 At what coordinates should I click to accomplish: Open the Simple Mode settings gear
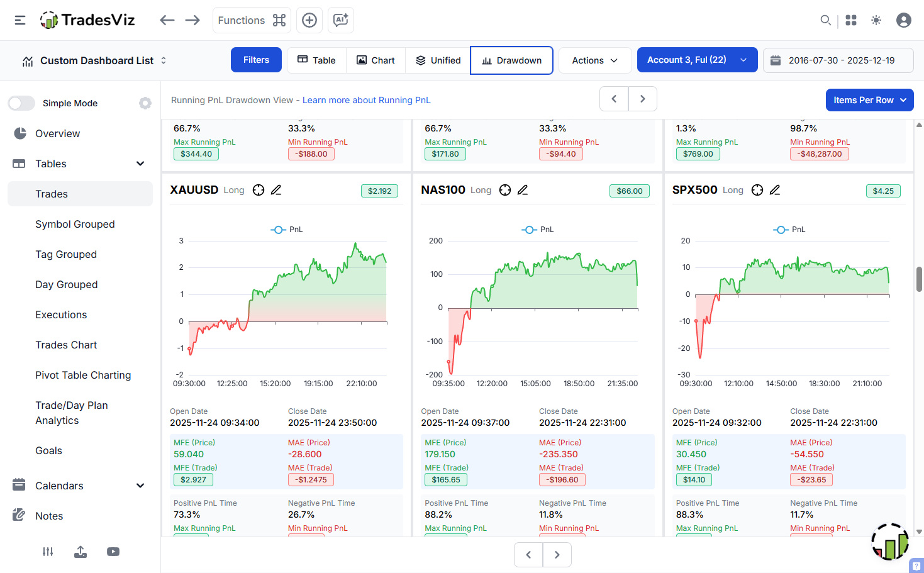pyautogui.click(x=145, y=103)
